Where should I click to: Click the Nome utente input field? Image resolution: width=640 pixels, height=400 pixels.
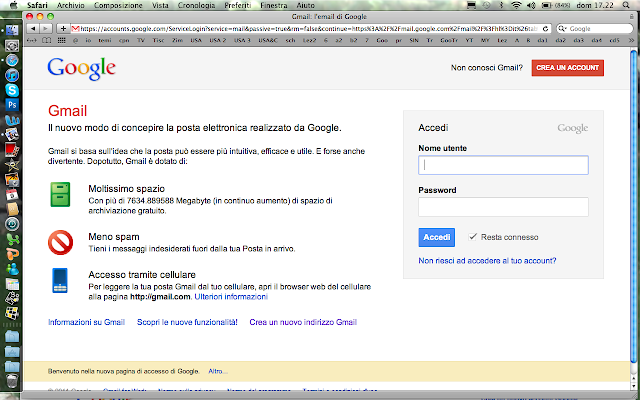[503, 165]
